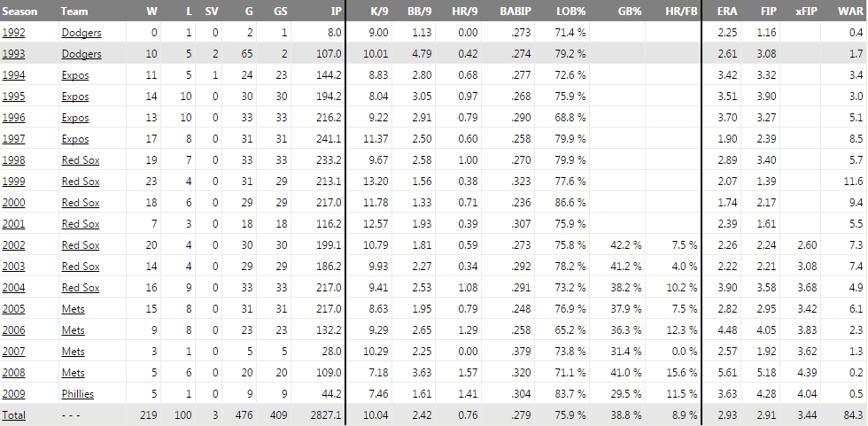Sort by the IP column header
This screenshot has height=426, width=868.
pos(336,12)
